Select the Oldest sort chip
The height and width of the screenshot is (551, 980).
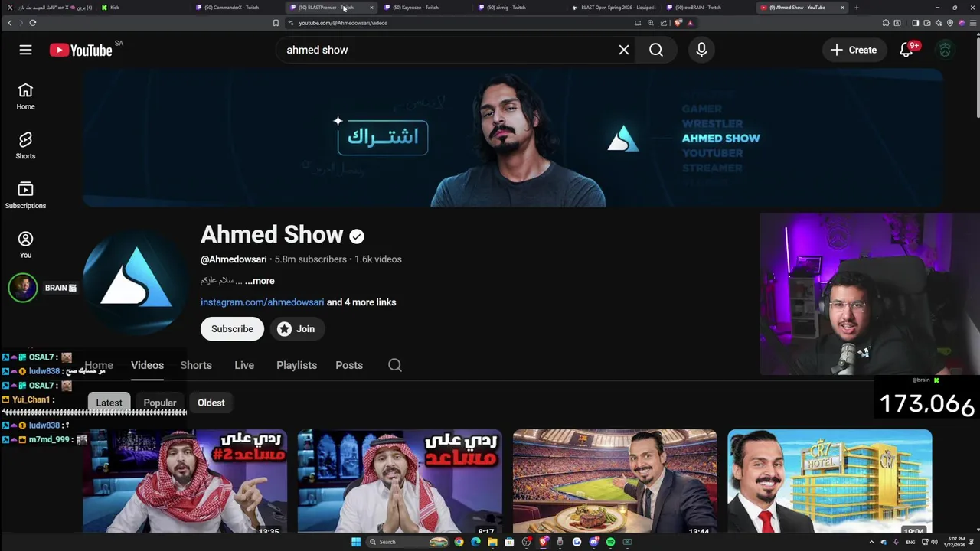pyautogui.click(x=211, y=403)
